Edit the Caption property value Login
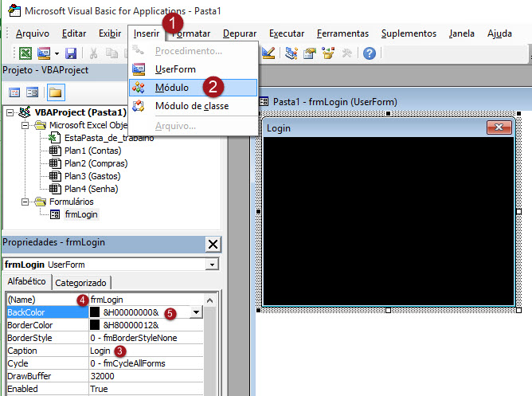This screenshot has width=532, height=396. pos(146,351)
